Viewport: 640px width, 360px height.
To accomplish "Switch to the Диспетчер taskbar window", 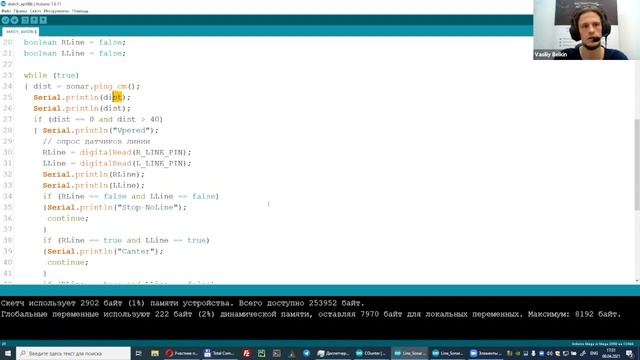I will coord(333,353).
